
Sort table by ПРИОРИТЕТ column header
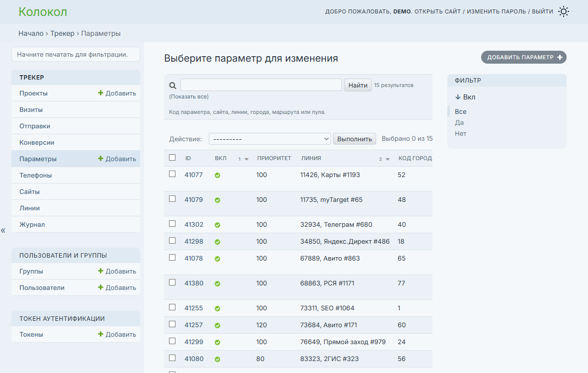274,158
